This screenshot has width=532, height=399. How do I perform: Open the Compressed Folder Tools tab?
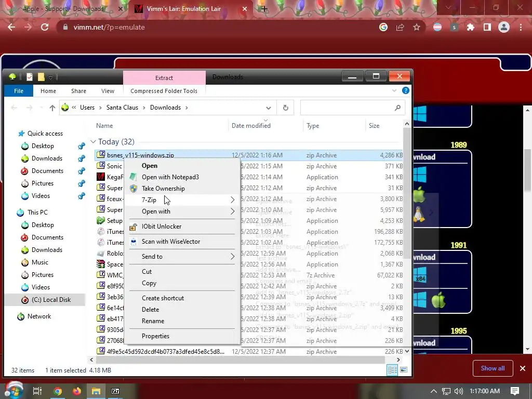coord(164,91)
